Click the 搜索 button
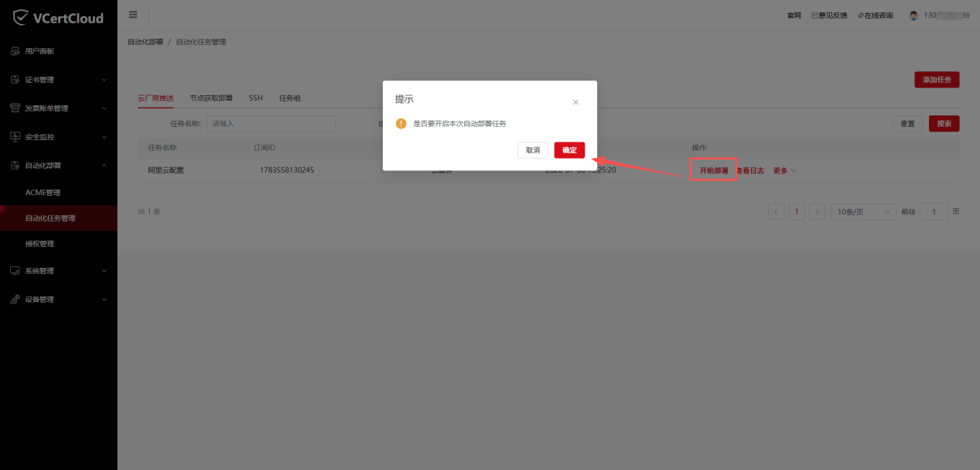The width and height of the screenshot is (980, 470). coord(944,124)
